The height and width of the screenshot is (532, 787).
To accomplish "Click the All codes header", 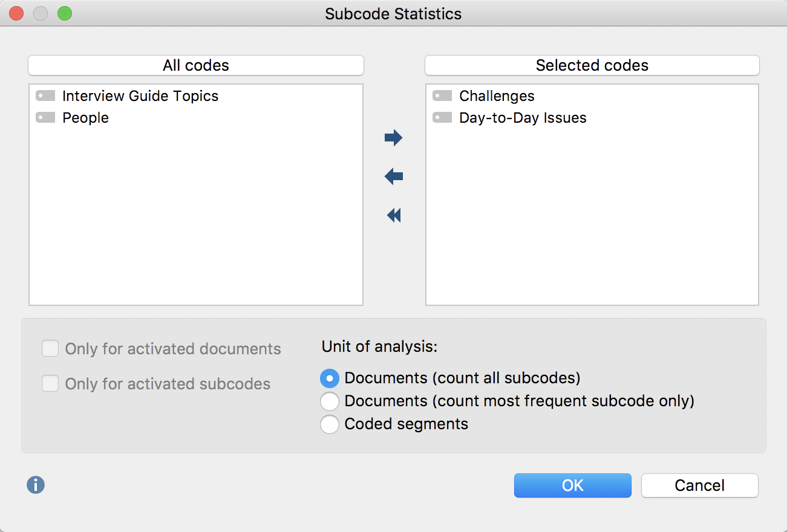I will (196, 65).
